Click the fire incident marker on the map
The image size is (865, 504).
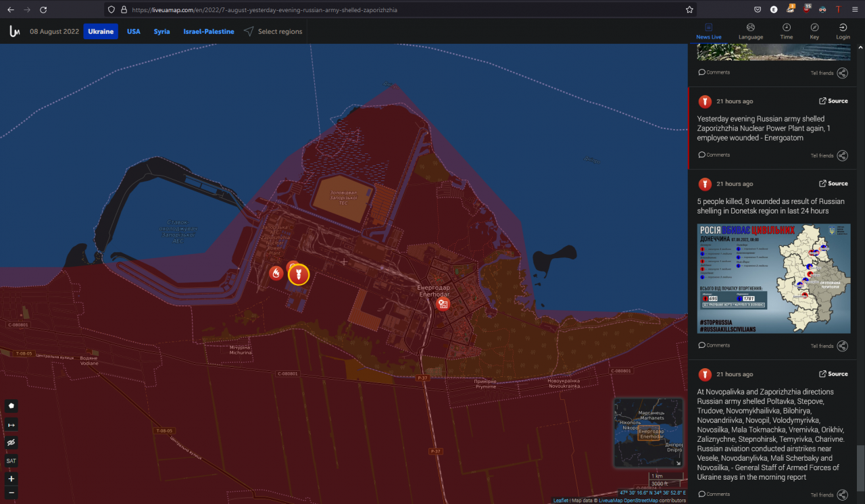pos(277,272)
